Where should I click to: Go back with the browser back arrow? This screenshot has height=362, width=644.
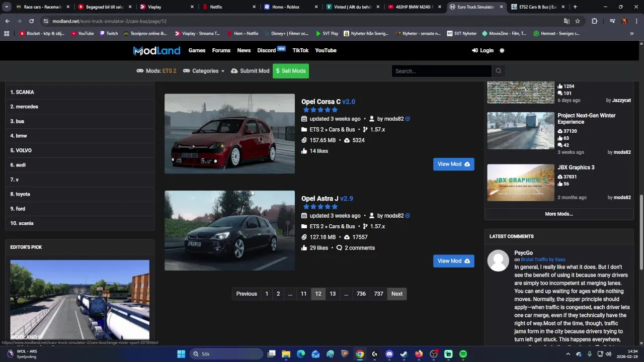coord(7,21)
